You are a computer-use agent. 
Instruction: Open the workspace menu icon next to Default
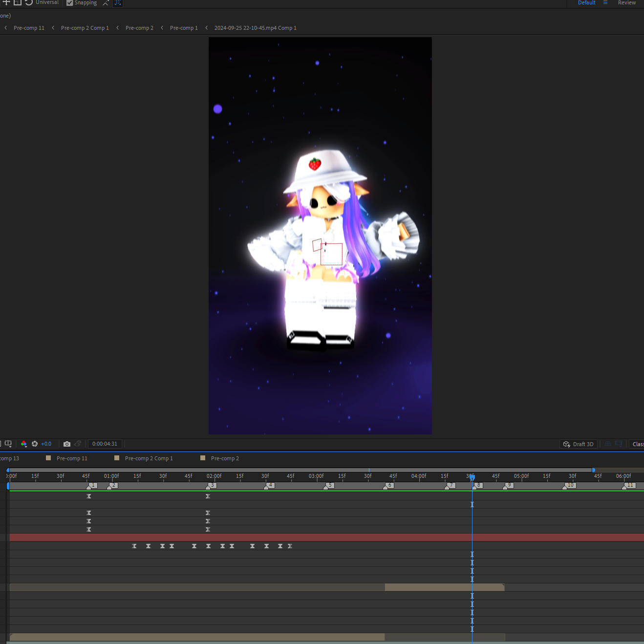coord(605,2)
